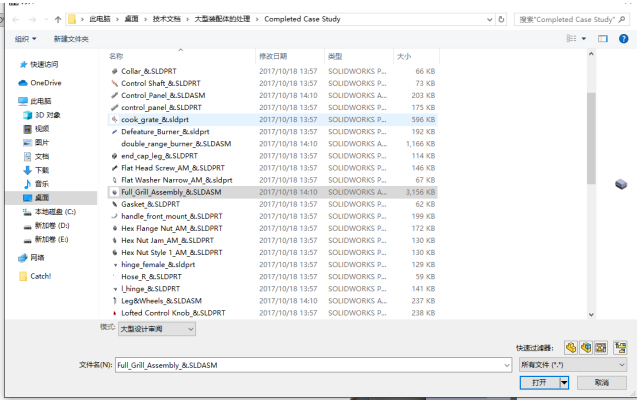
Task: Click the 打开 button
Action: (540, 383)
